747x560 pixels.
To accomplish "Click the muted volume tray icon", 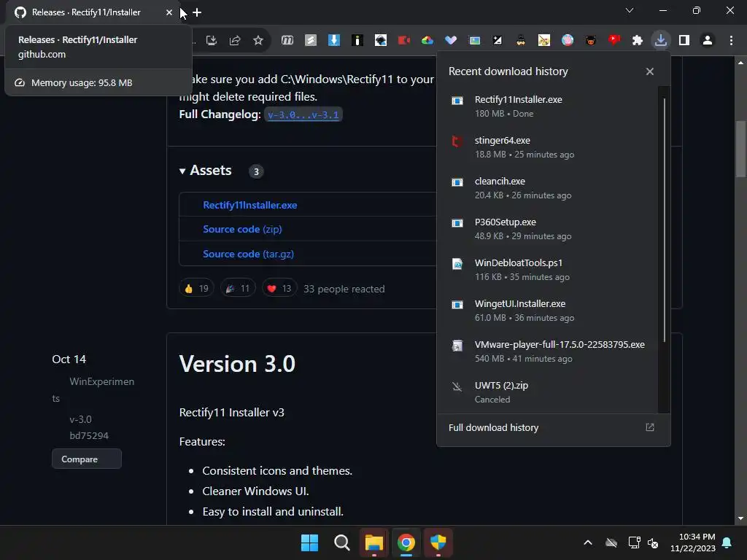I will click(653, 542).
